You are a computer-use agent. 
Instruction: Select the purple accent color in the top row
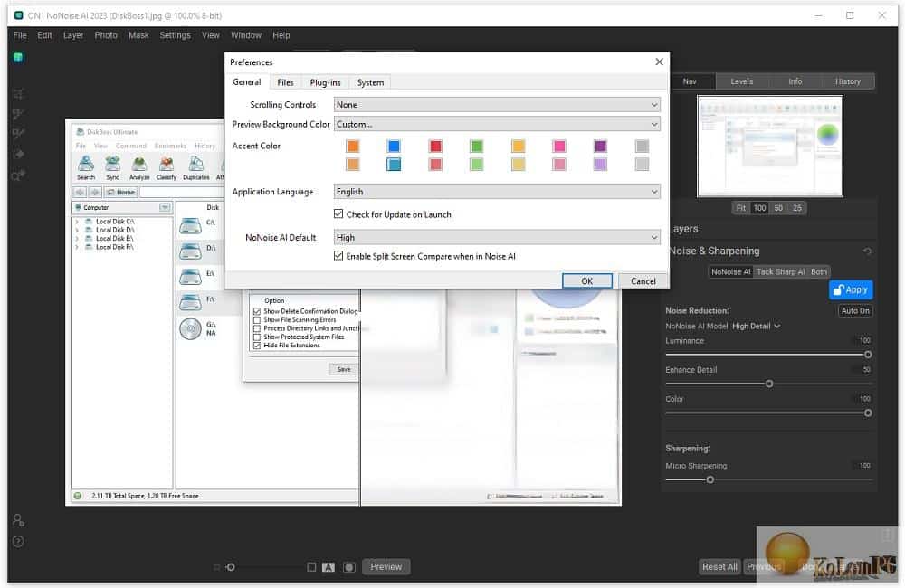(x=600, y=146)
